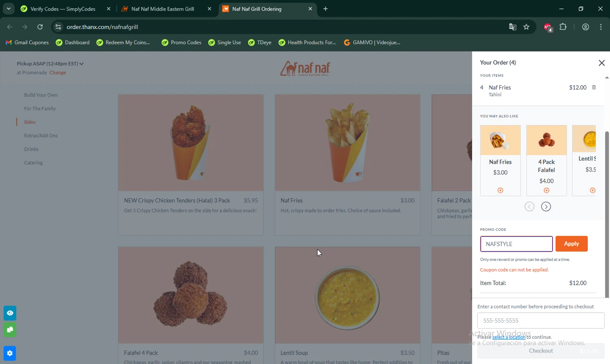This screenshot has width=610, height=364.
Task: Click the blue eye extension button
Action: click(x=10, y=313)
